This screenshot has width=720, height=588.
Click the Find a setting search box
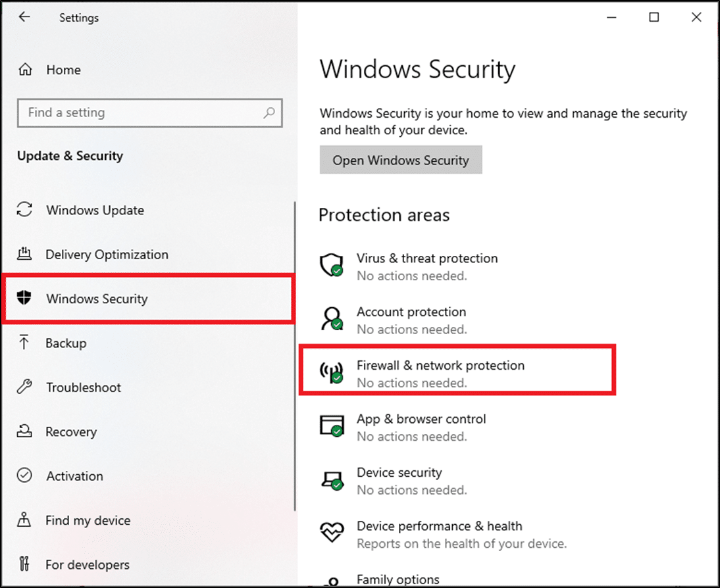pyautogui.click(x=149, y=112)
